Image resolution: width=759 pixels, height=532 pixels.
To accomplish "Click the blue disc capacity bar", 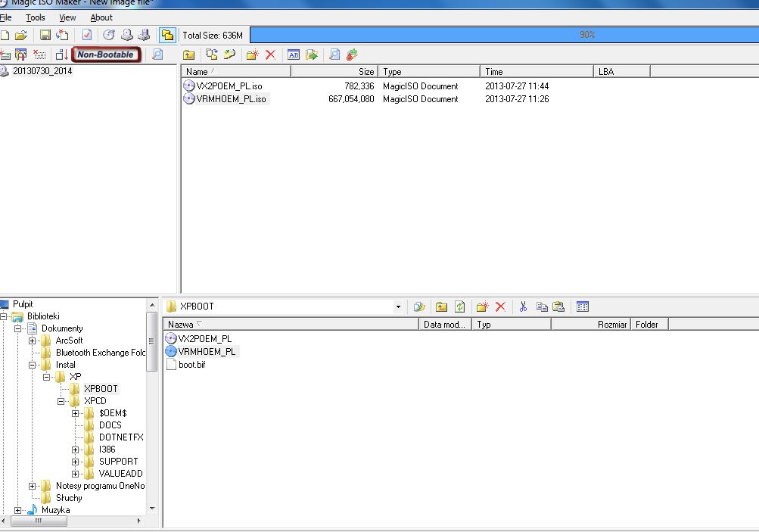I will [x=505, y=35].
